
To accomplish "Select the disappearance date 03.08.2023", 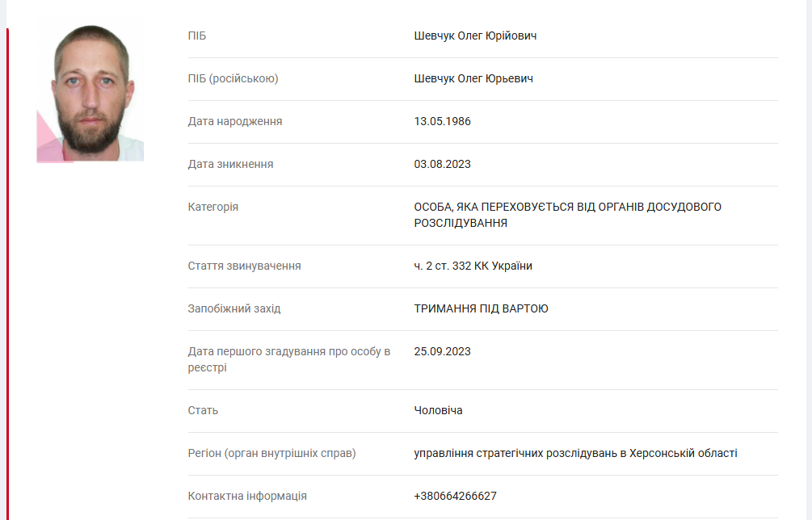I will (442, 164).
